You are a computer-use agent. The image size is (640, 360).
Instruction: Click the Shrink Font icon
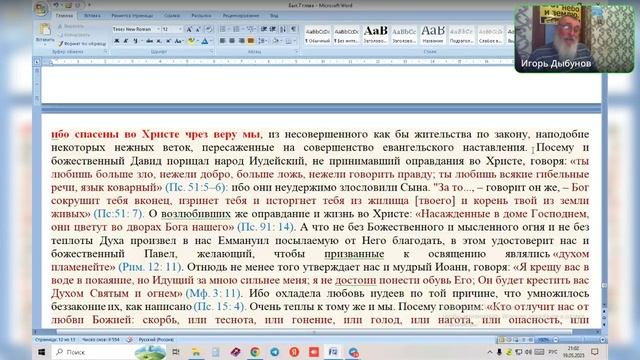coord(198,29)
